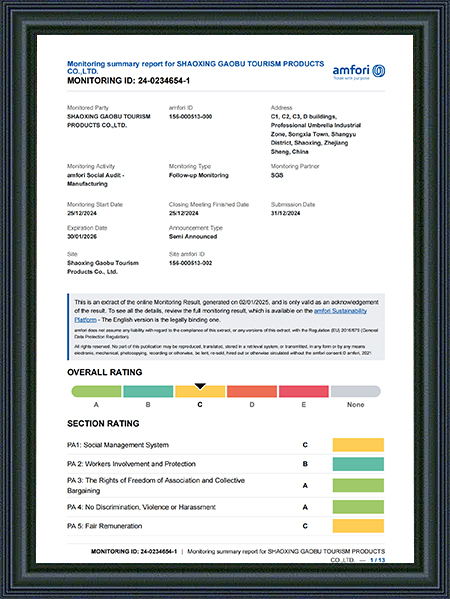The height and width of the screenshot is (599, 450).
Task: Select the orange D overall rating segment
Action: 252,391
